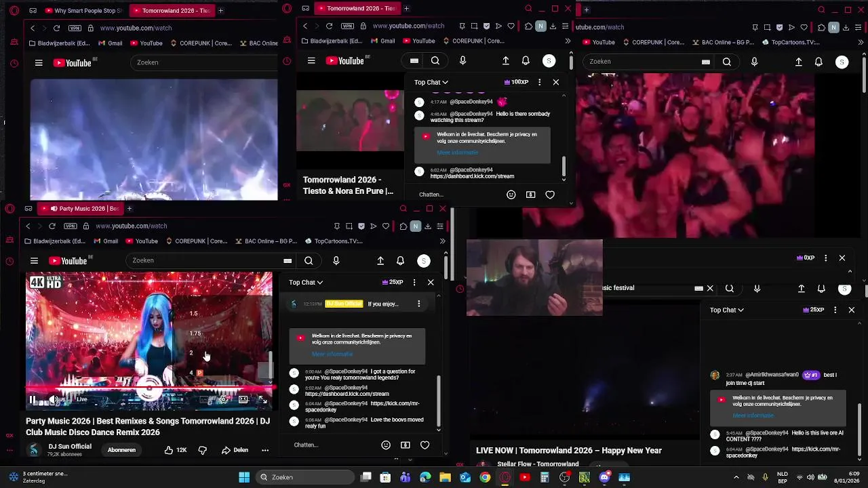Open Party Music player settings gear
This screenshot has width=868, height=488.
[224, 399]
